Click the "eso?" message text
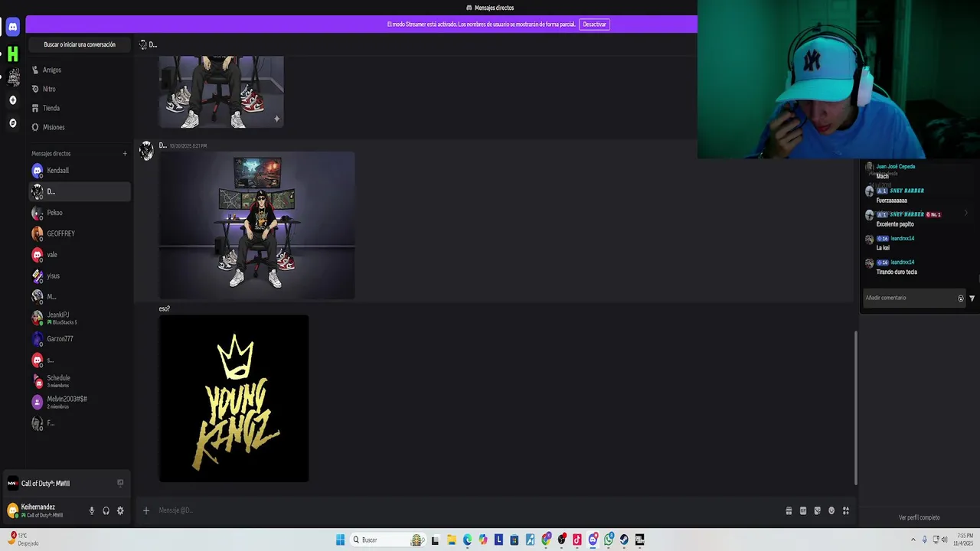 coord(165,308)
